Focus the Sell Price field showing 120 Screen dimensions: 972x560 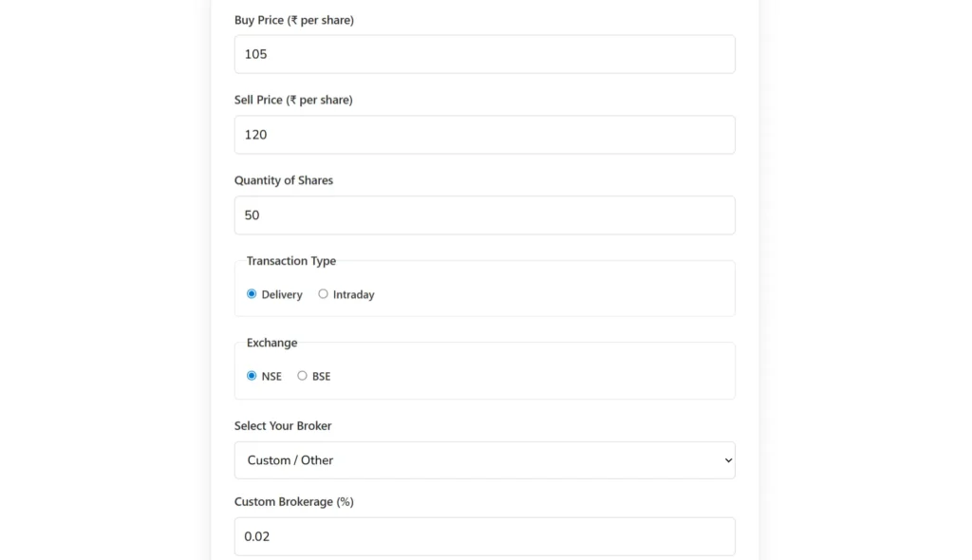pos(485,135)
